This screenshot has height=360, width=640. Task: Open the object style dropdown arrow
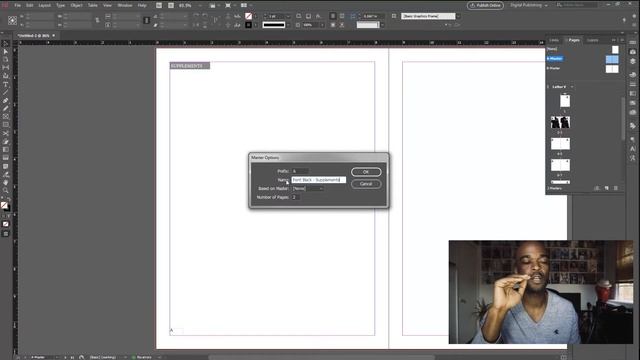458,16
